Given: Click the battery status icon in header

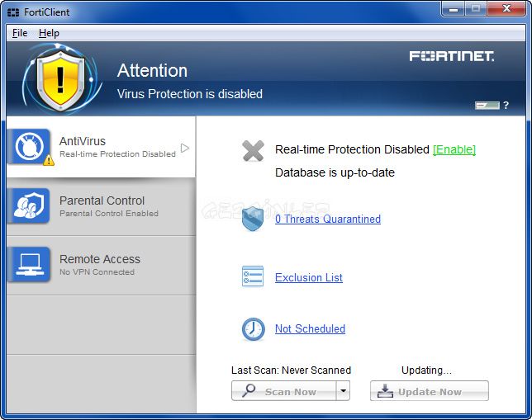Looking at the screenshot, I should (x=487, y=106).
